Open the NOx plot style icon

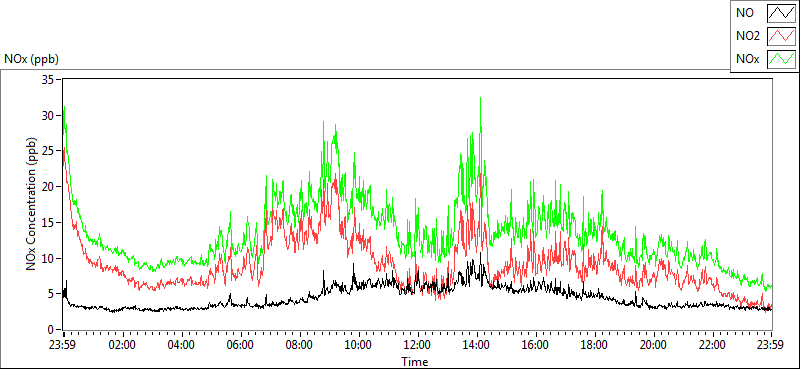click(x=781, y=60)
